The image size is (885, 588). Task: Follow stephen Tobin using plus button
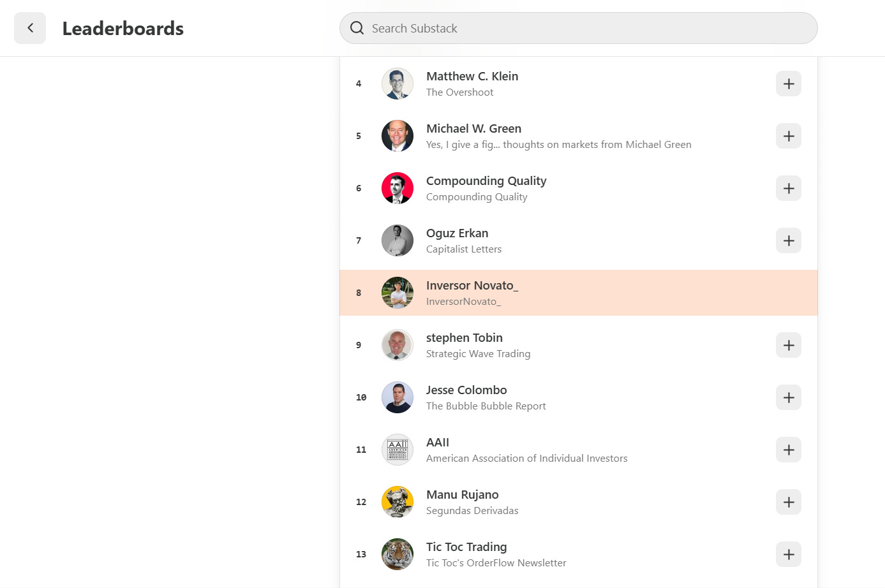point(789,345)
